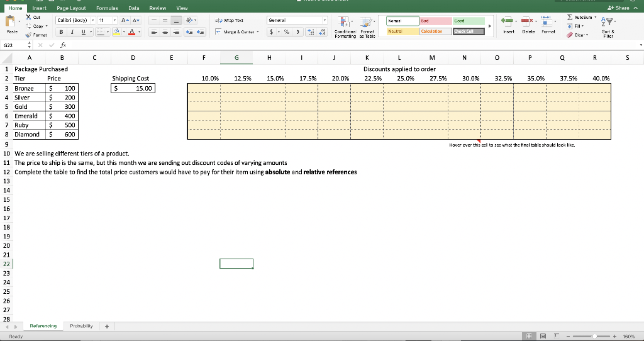This screenshot has width=644, height=341.
Task: Add a new sheet with plus button
Action: click(107, 326)
